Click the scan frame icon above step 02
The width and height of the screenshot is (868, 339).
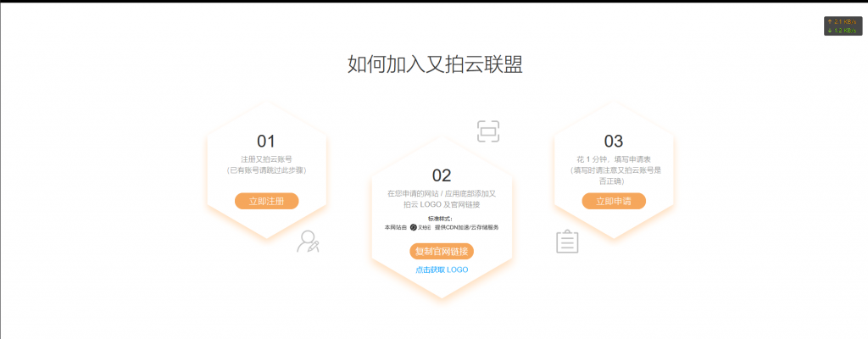coord(487,131)
